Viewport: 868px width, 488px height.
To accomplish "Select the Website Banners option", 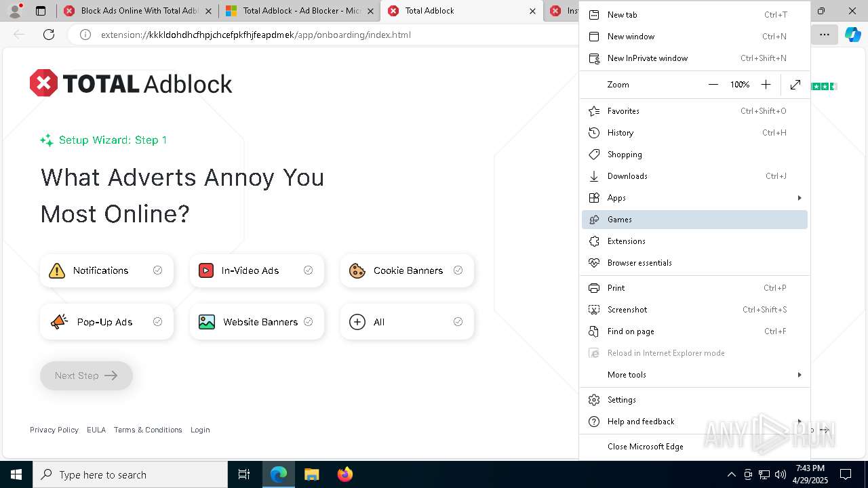I will point(257,322).
